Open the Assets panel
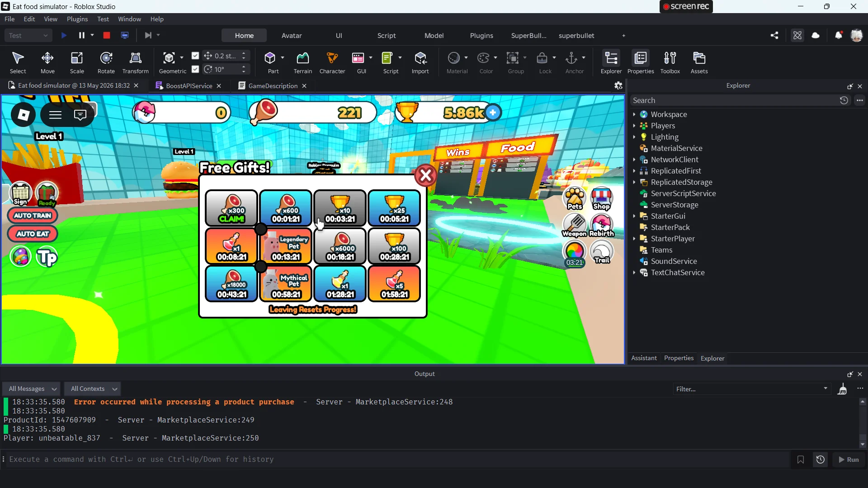Image resolution: width=868 pixels, height=488 pixels. click(x=699, y=62)
